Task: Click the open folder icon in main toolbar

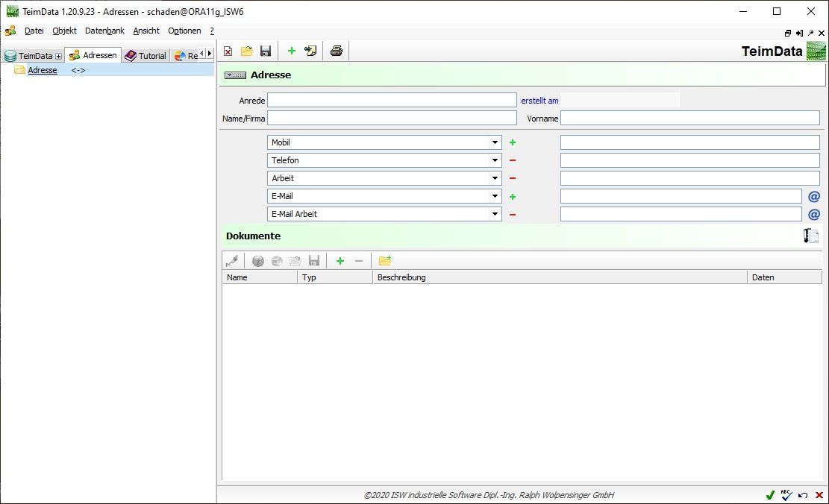Action: [x=247, y=51]
